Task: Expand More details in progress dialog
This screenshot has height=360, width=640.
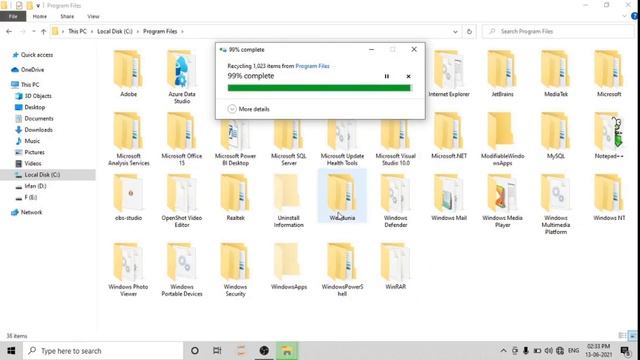Action: (x=249, y=109)
